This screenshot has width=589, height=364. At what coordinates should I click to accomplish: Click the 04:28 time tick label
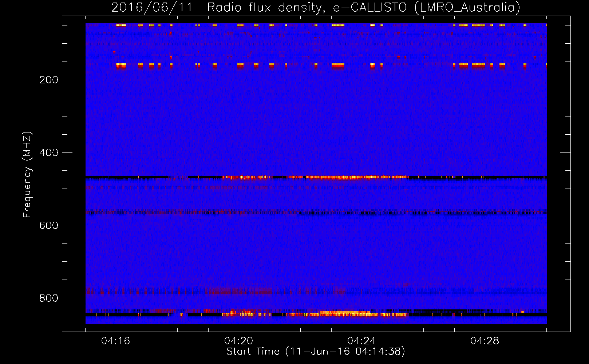(485, 341)
